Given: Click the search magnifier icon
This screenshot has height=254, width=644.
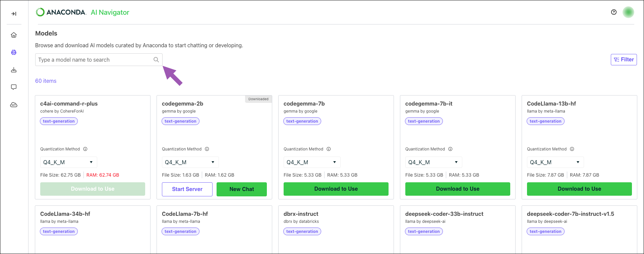Looking at the screenshot, I should click(x=156, y=60).
